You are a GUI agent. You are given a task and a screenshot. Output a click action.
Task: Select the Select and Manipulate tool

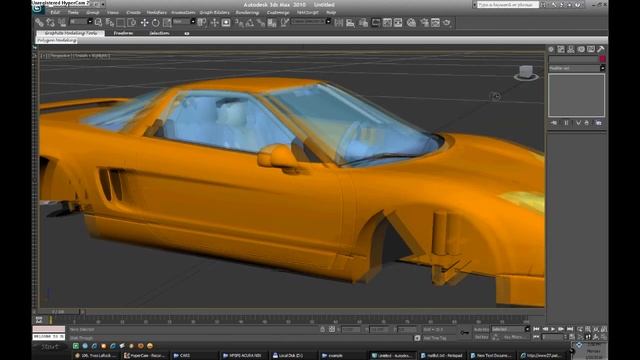(x=214, y=22)
